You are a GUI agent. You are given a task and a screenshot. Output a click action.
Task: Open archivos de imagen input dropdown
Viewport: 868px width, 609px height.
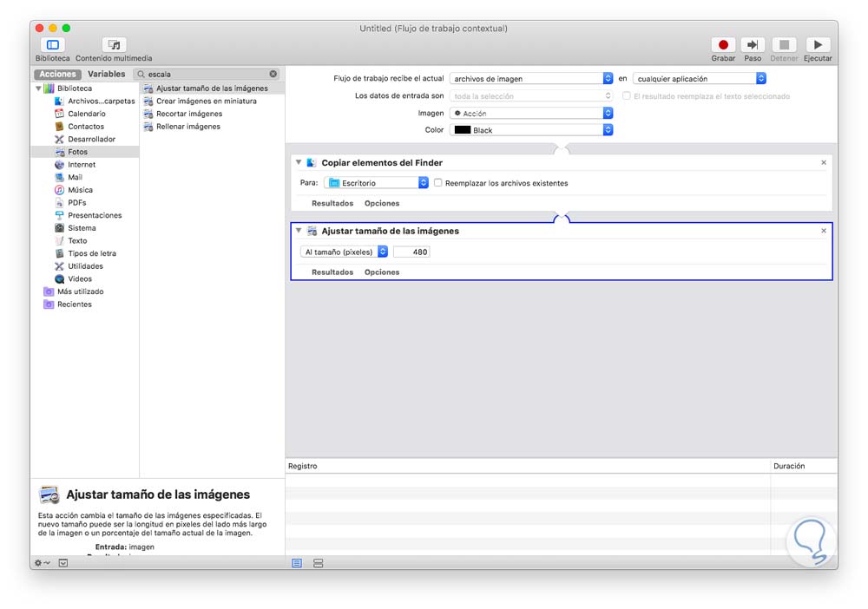531,79
